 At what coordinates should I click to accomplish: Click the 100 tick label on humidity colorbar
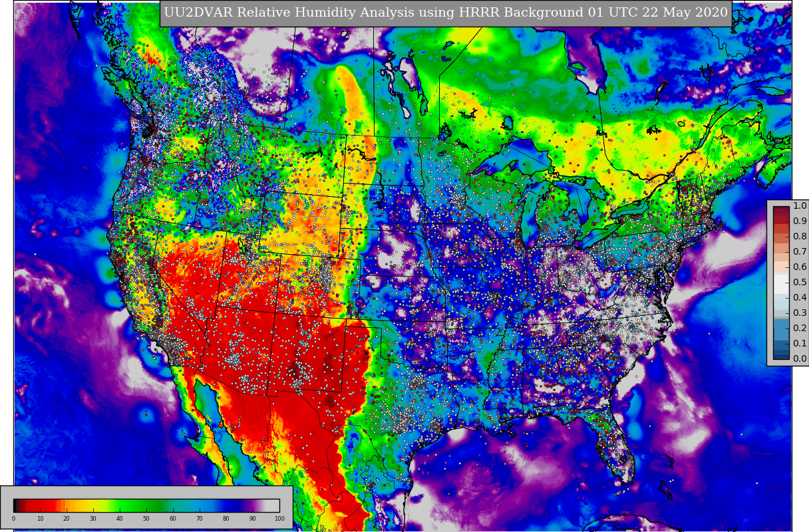[x=279, y=519]
